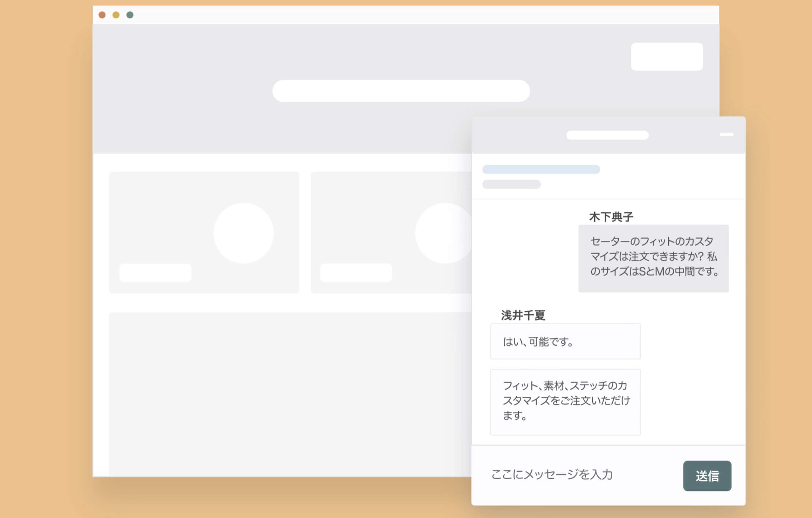Click the はい、可能です。 reply bubble
This screenshot has height=518, width=812.
[565, 341]
